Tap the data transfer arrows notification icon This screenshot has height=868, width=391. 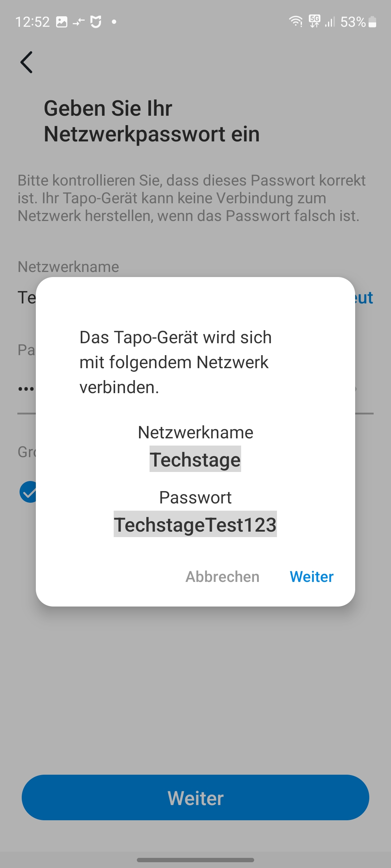(x=79, y=22)
